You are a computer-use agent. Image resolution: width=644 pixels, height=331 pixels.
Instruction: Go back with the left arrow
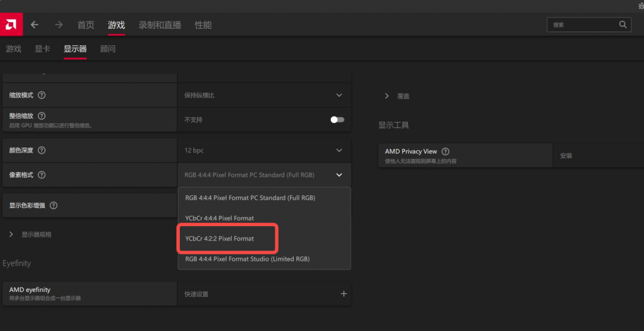click(35, 24)
